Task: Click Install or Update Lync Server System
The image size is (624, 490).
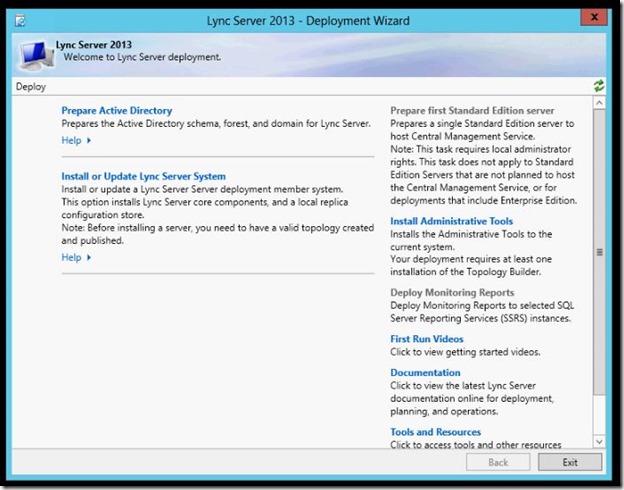Action: pyautogui.click(x=143, y=176)
